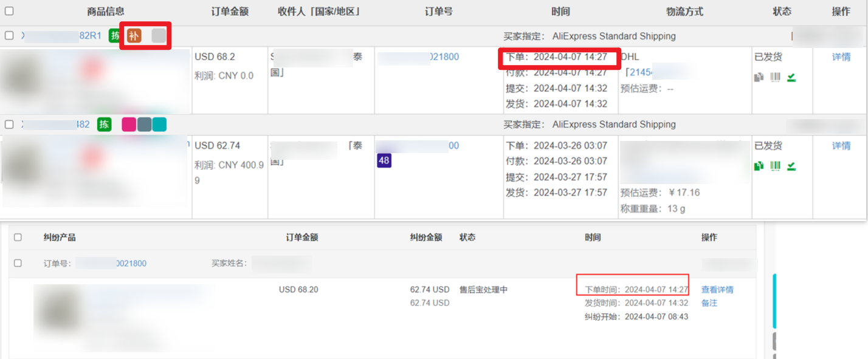
Task: Click the gray copy icon under first 已发货
Action: (x=759, y=77)
